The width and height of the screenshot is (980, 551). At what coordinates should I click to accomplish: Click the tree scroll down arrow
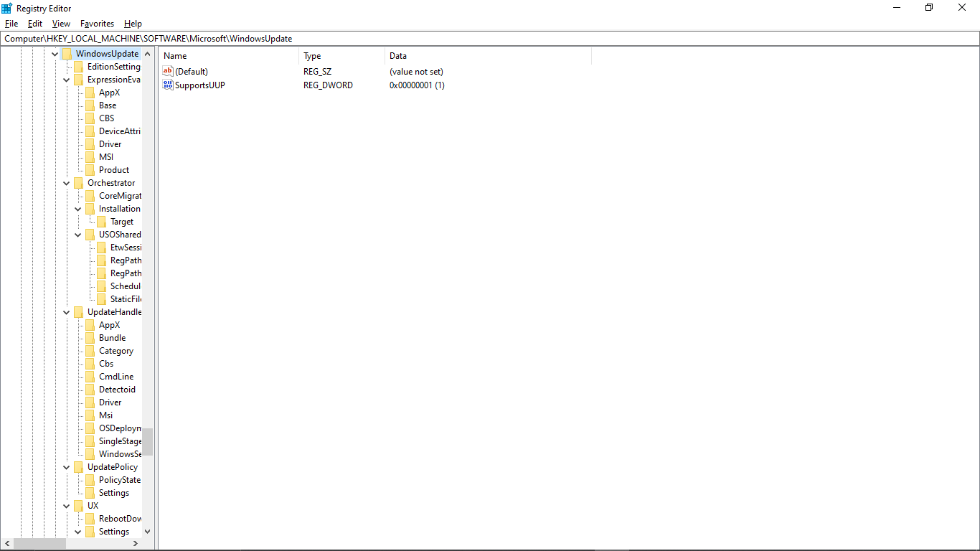click(148, 532)
